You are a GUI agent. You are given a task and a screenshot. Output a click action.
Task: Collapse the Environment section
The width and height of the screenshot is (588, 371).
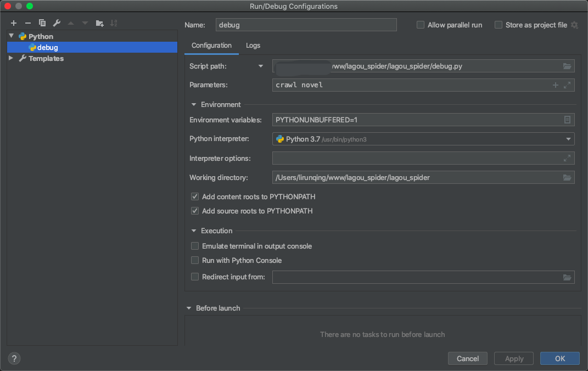[194, 104]
